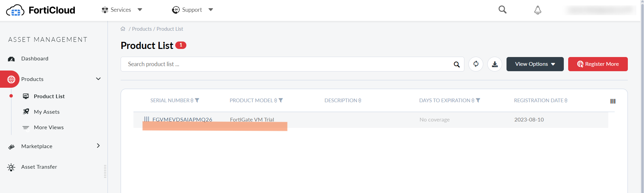
Task: Go to home via breadcrumb icon
Action: 123,29
